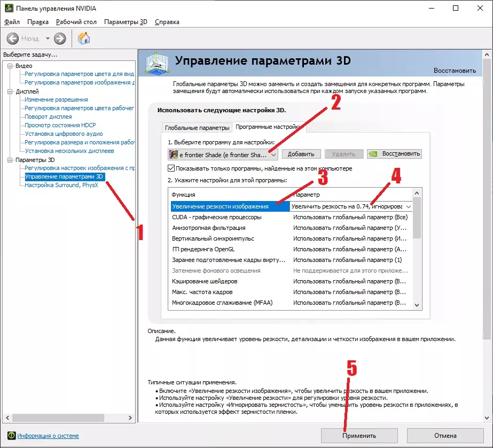
Task: Select Регулировка параметров изображения under Видео
Action: [80, 82]
